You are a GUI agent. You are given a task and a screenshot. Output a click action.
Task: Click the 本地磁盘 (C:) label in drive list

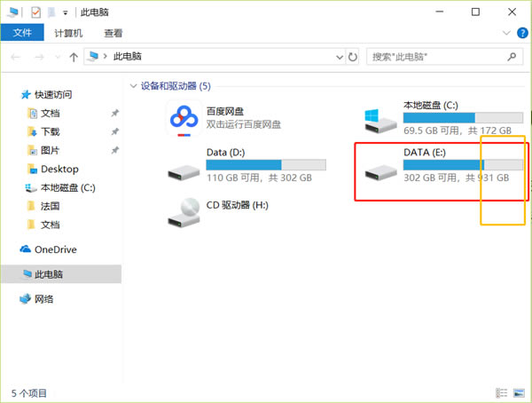pos(431,106)
